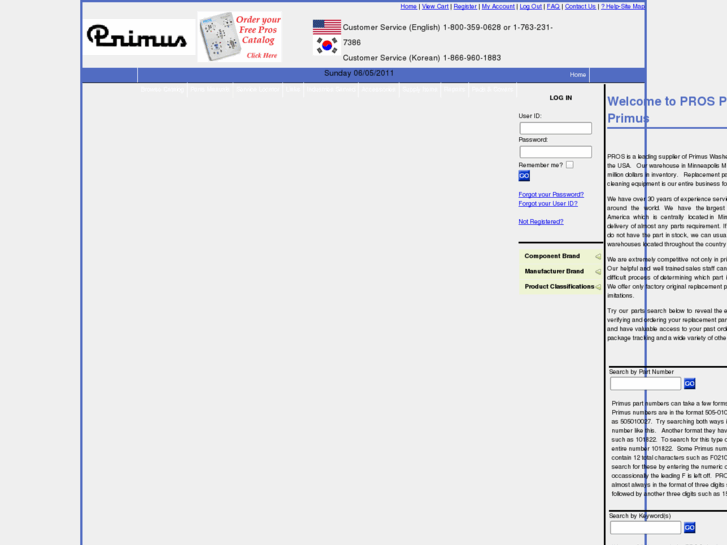Open the Service Locator menu item
Image resolution: width=727 pixels, height=545 pixels.
tap(258, 90)
